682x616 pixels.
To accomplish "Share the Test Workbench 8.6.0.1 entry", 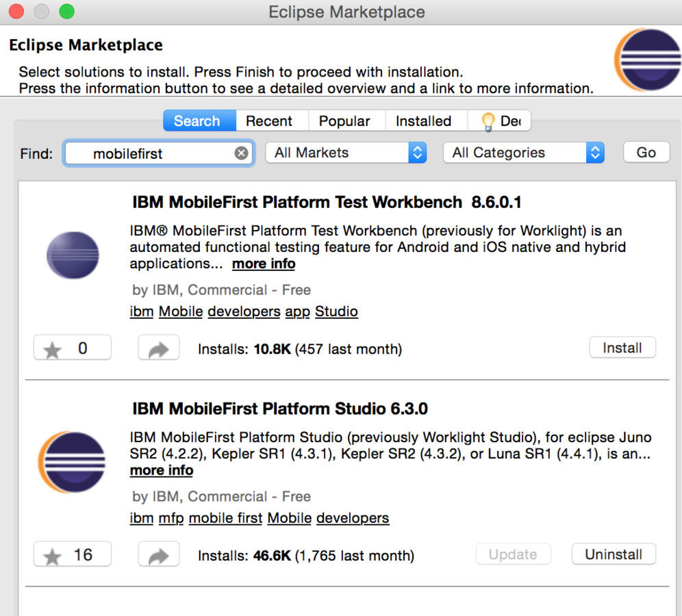I will click(159, 348).
